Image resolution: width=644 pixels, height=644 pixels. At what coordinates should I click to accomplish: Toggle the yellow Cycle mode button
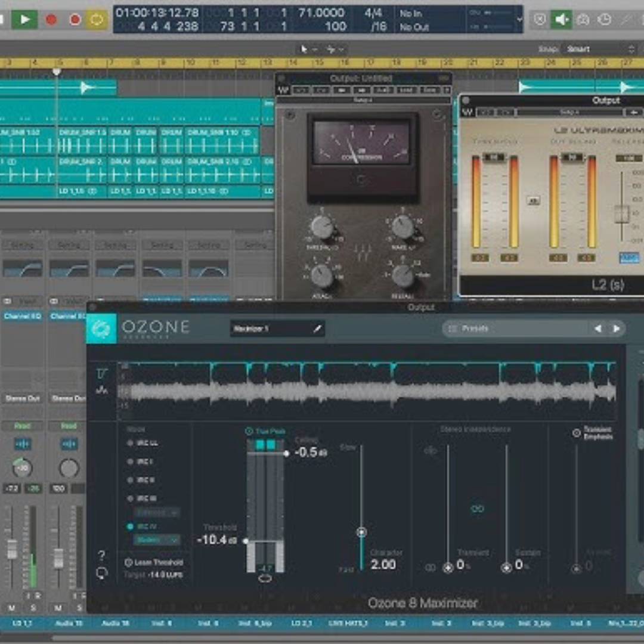tap(96, 19)
